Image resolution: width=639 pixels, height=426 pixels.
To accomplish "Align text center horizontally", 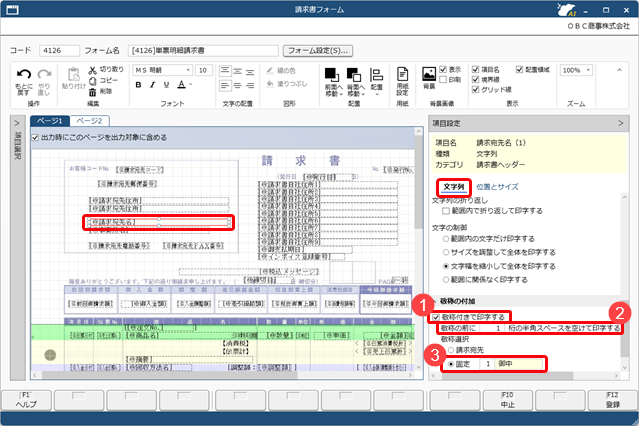I will pyautogui.click(x=238, y=86).
